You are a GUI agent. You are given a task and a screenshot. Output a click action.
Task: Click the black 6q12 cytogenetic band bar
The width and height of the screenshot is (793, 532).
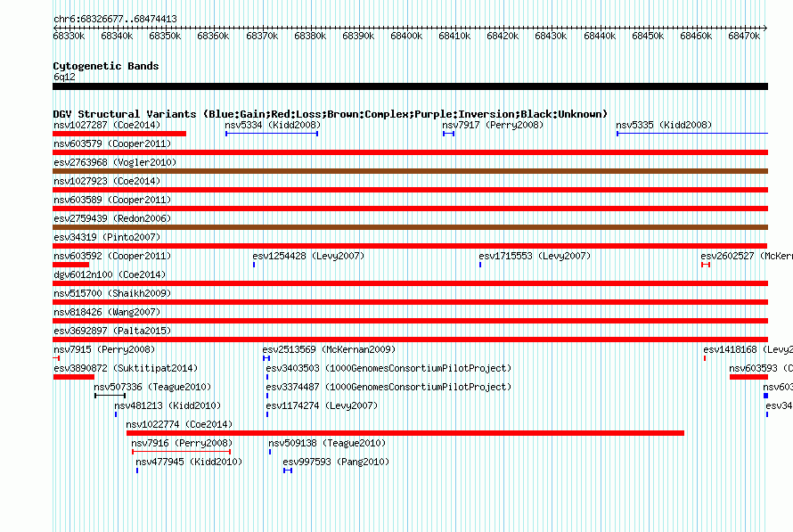tap(410, 86)
